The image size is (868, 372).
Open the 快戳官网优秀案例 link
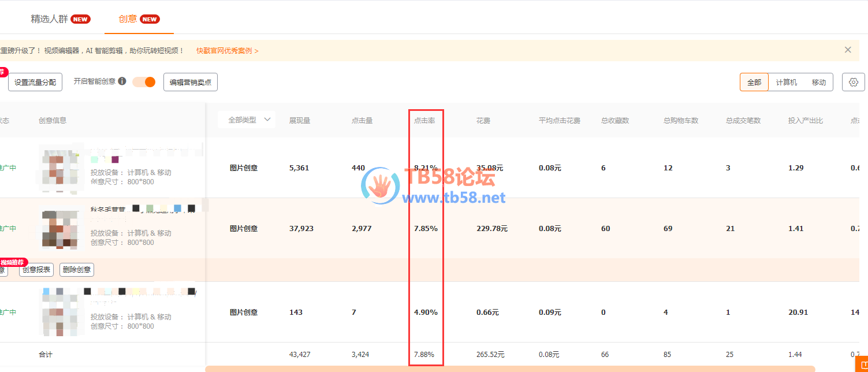click(227, 51)
